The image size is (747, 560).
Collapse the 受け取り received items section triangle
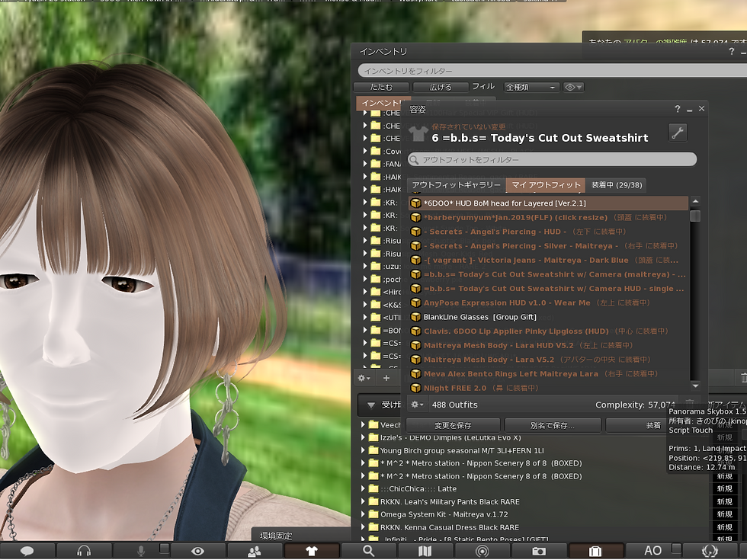pyautogui.click(x=370, y=405)
